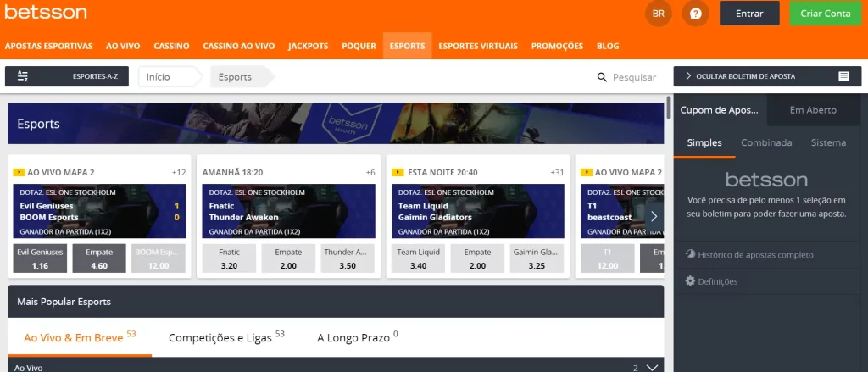
Task: Open Esportes Virtuais page
Action: click(478, 46)
